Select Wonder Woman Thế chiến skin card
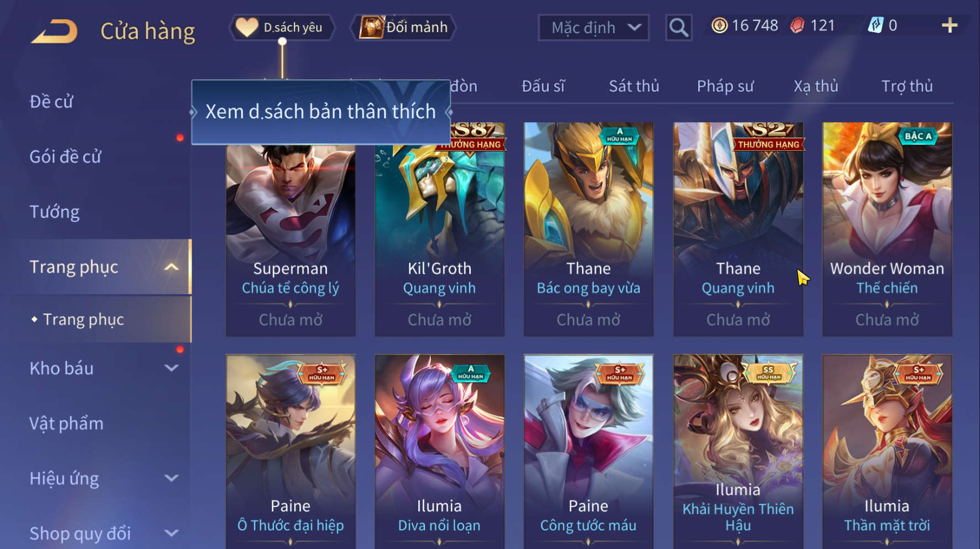980x549 pixels. 887,229
